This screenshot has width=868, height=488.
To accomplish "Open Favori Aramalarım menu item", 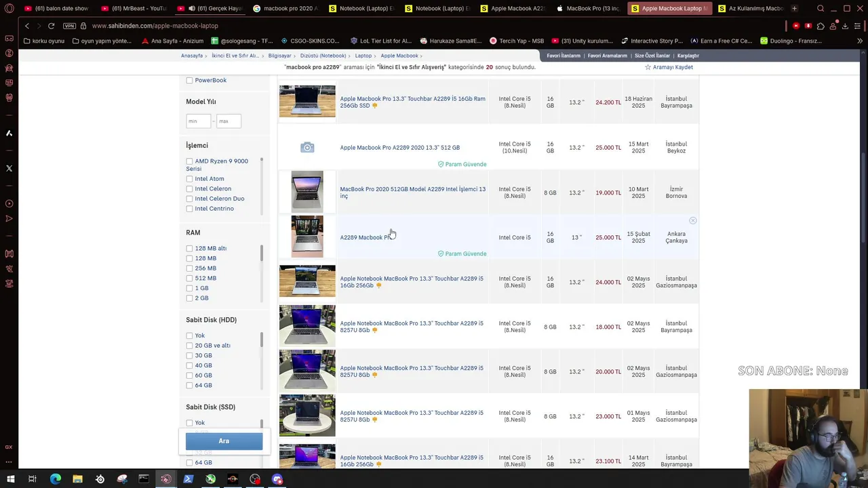I will point(608,56).
